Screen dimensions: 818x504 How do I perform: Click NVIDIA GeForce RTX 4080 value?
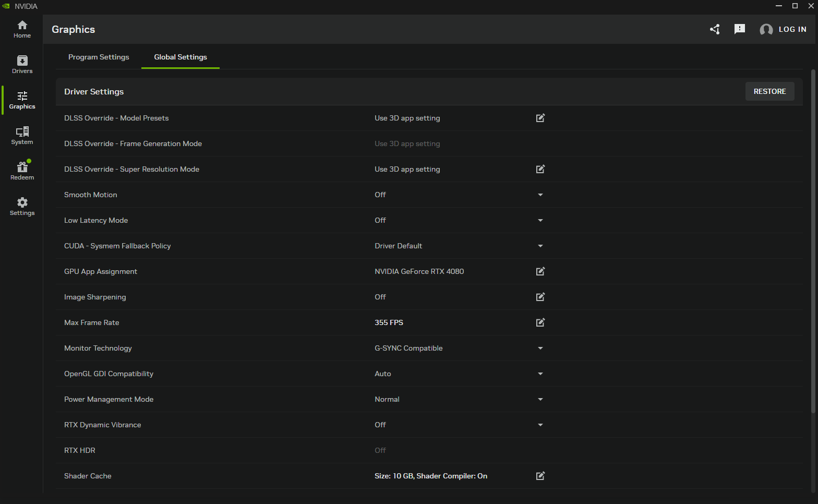coord(419,271)
